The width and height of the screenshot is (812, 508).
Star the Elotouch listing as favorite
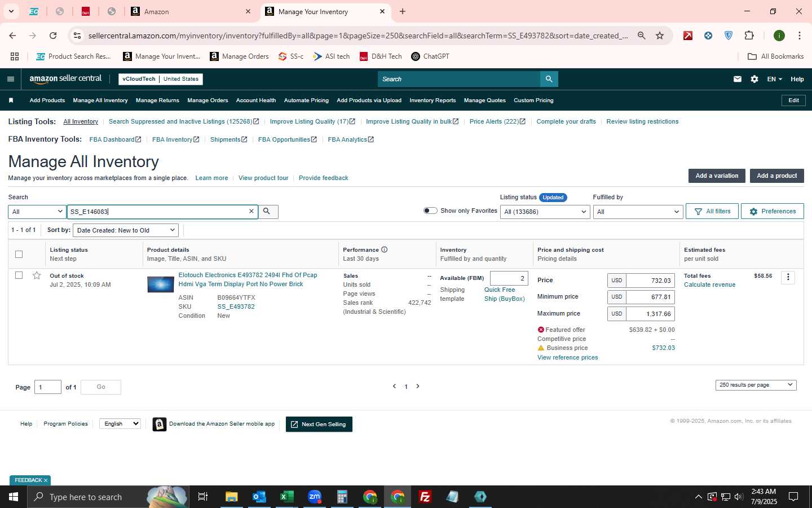pos(37,275)
